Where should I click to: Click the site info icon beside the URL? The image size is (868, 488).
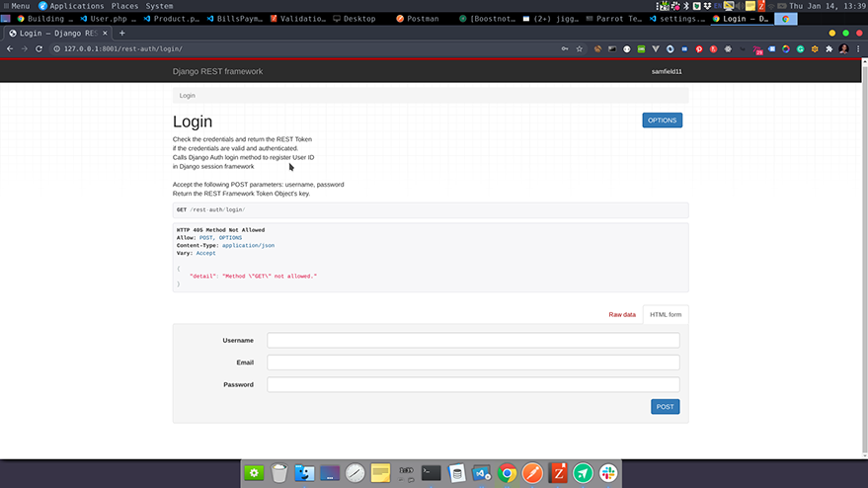coord(56,48)
